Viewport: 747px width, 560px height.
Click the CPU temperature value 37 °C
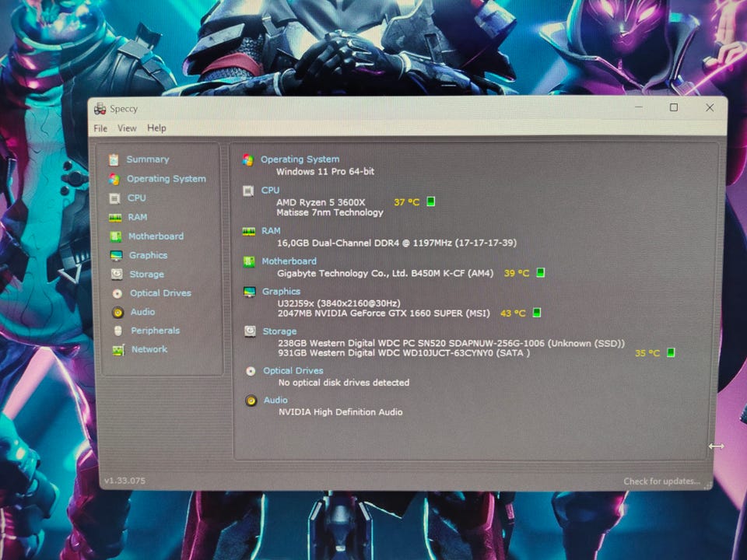(407, 202)
